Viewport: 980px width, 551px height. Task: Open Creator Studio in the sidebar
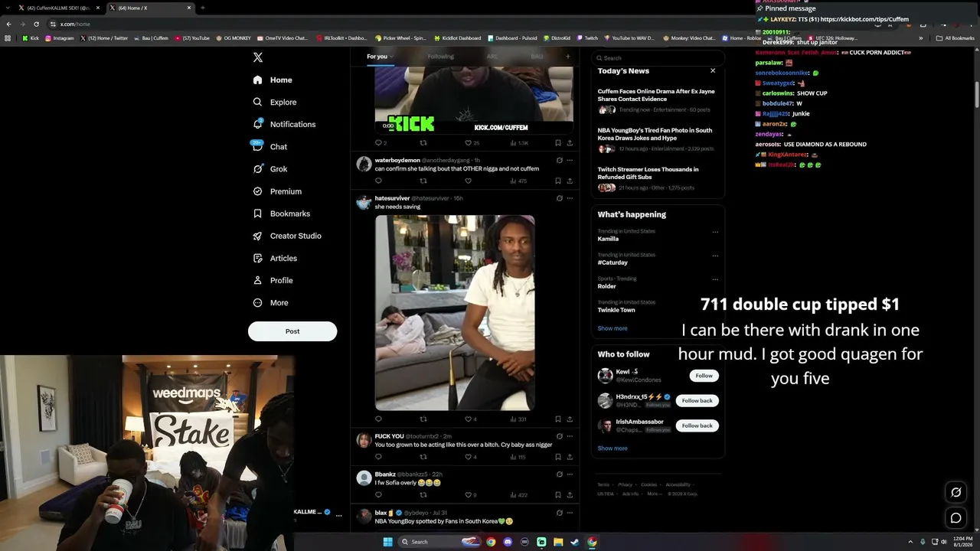click(x=287, y=236)
